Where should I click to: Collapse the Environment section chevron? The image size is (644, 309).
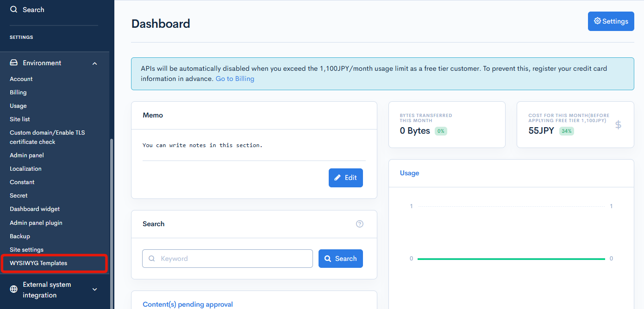click(95, 63)
